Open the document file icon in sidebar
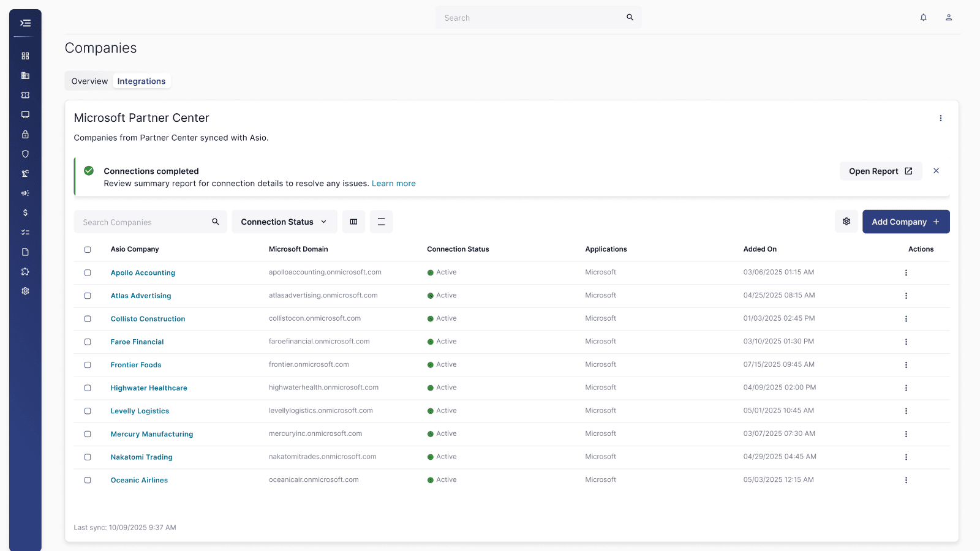980x551 pixels. [x=25, y=252]
